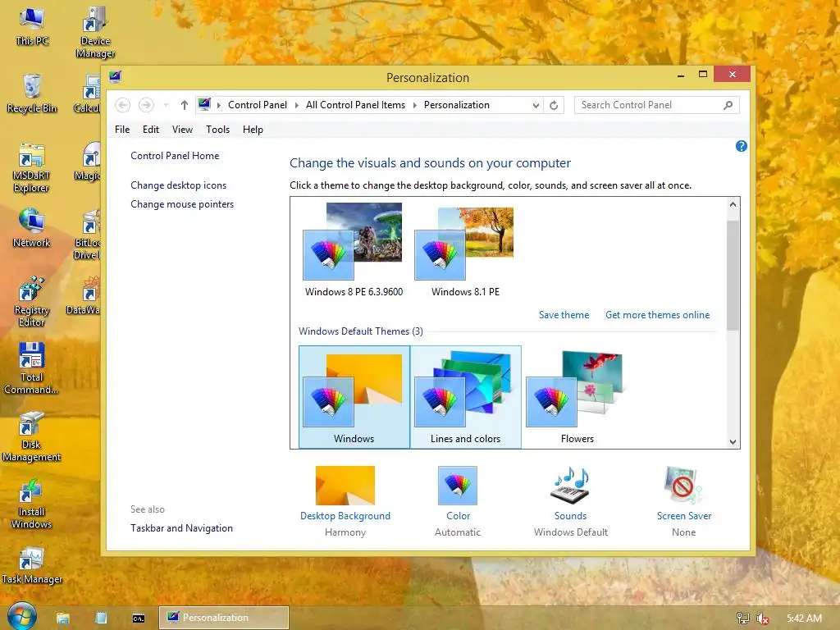Click Change mouse pointers link

(x=182, y=204)
